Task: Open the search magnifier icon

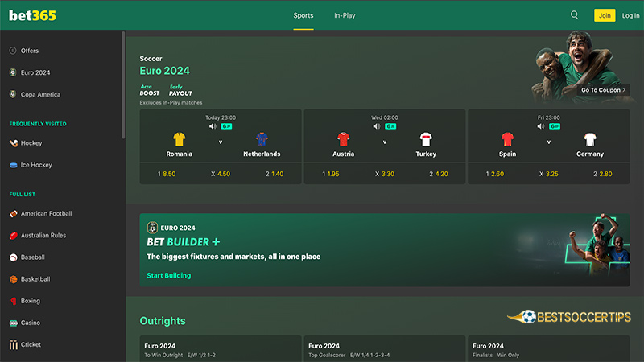Action: pyautogui.click(x=574, y=15)
